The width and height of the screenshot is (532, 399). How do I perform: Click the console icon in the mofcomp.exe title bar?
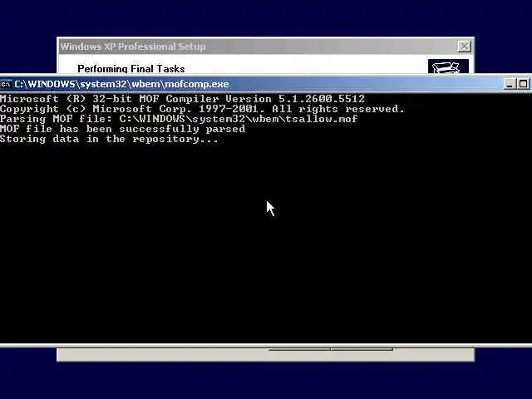pyautogui.click(x=6, y=84)
